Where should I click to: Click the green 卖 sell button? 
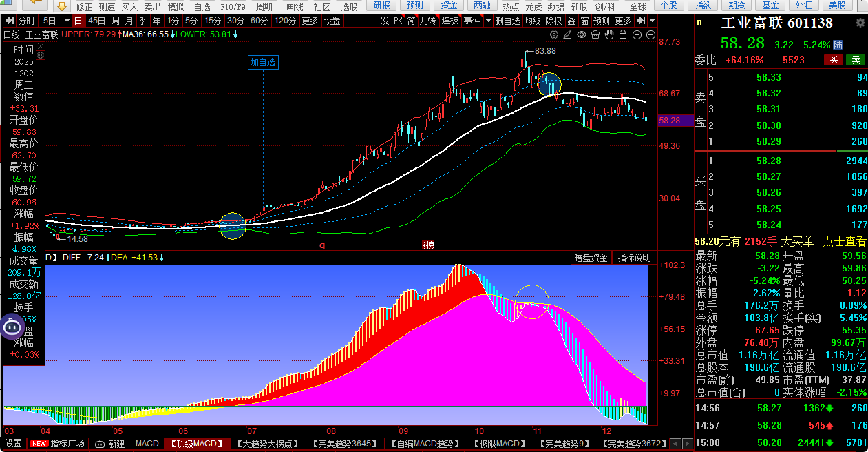[x=856, y=60]
